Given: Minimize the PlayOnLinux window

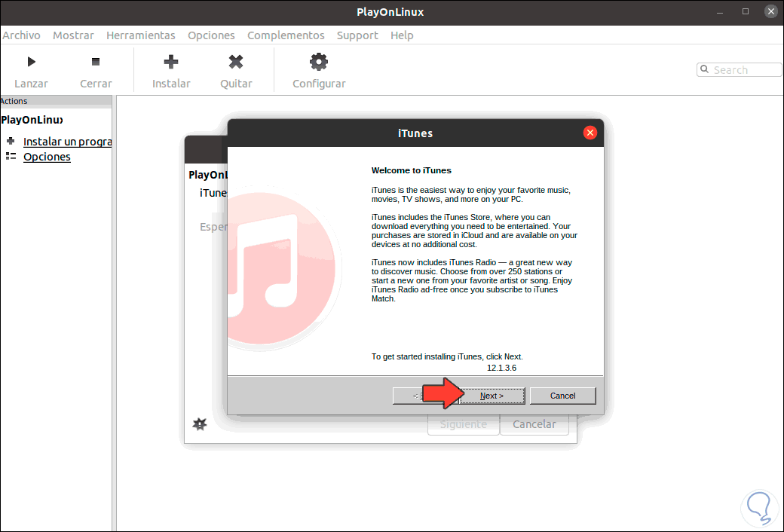Looking at the screenshot, I should point(720,12).
